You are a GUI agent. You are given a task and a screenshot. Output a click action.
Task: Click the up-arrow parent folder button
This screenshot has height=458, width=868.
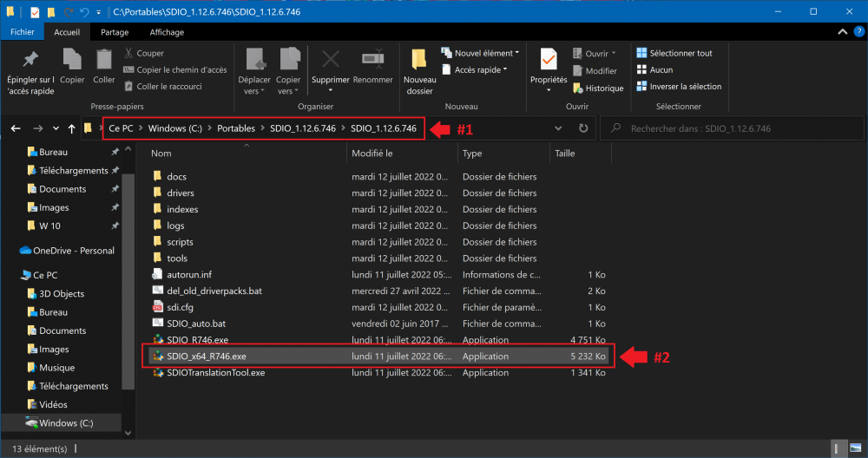point(71,128)
